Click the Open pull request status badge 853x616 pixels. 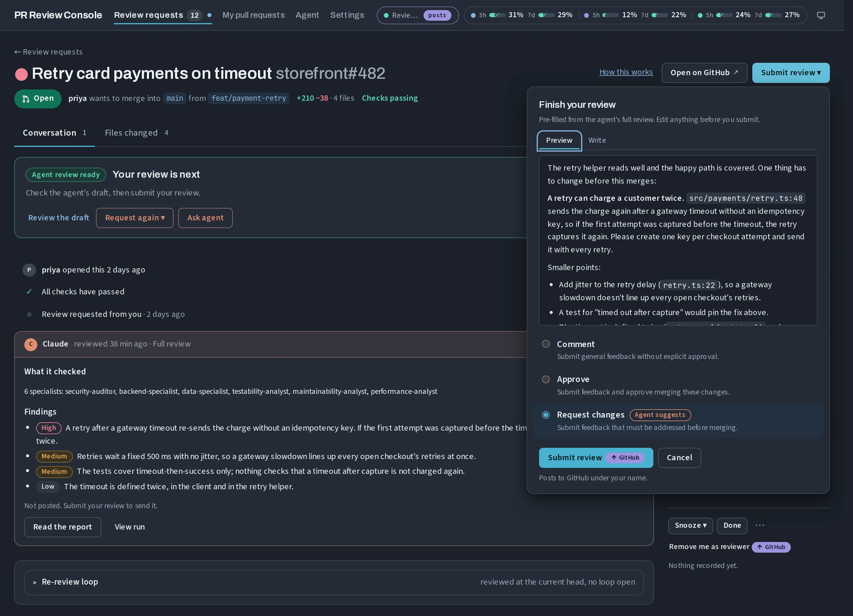click(38, 99)
